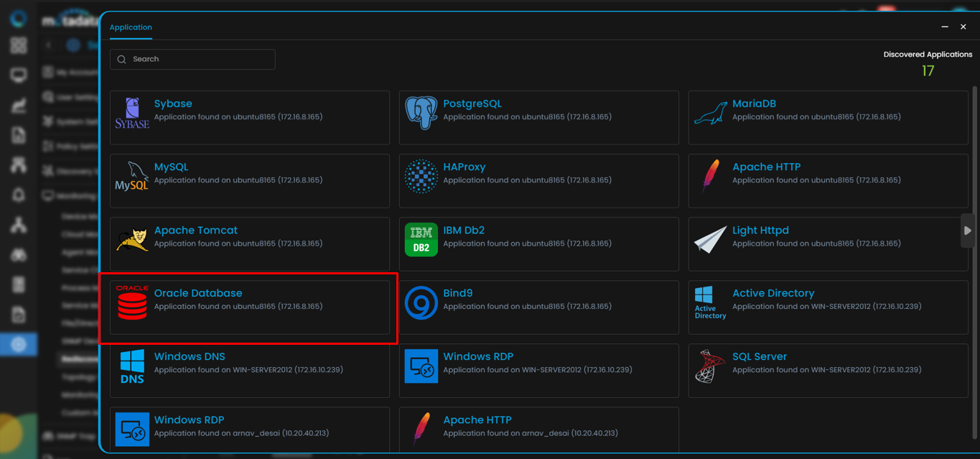
Task: Click the Sybase logo icon
Action: [x=132, y=113]
